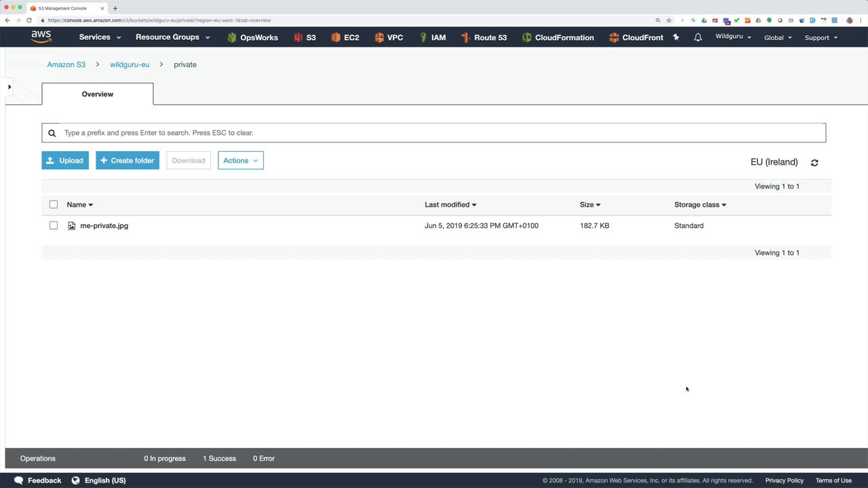
Task: Click the Create folder button
Action: pyautogui.click(x=127, y=161)
